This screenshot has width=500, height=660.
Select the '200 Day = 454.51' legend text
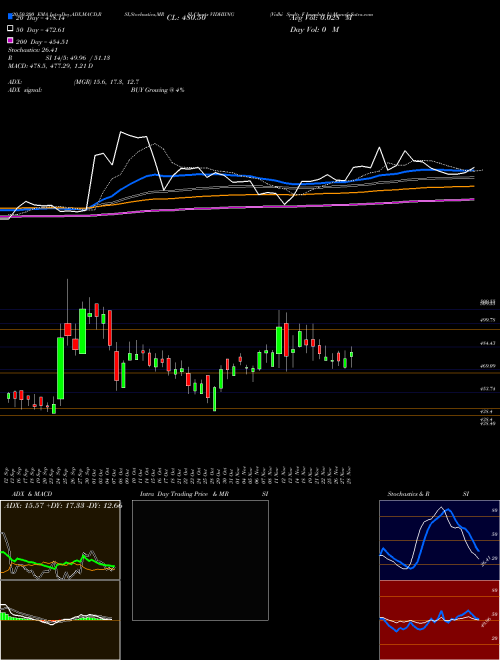coord(43,42)
